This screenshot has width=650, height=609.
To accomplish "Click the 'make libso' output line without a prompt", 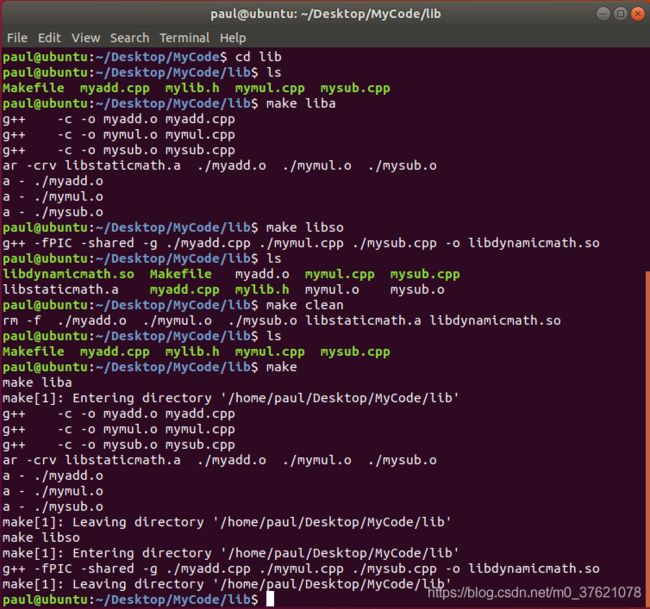I will [41, 537].
